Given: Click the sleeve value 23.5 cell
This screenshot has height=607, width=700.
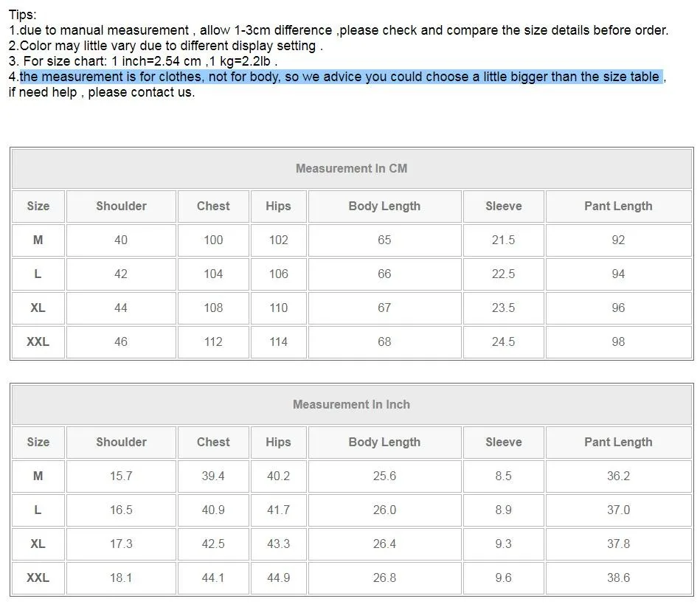Looking at the screenshot, I should point(503,308).
